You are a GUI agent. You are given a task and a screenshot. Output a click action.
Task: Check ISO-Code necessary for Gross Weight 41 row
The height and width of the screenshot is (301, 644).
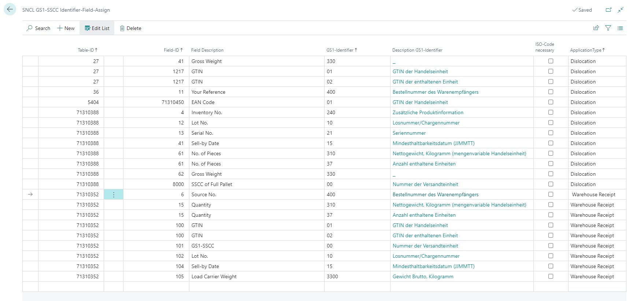(551, 61)
